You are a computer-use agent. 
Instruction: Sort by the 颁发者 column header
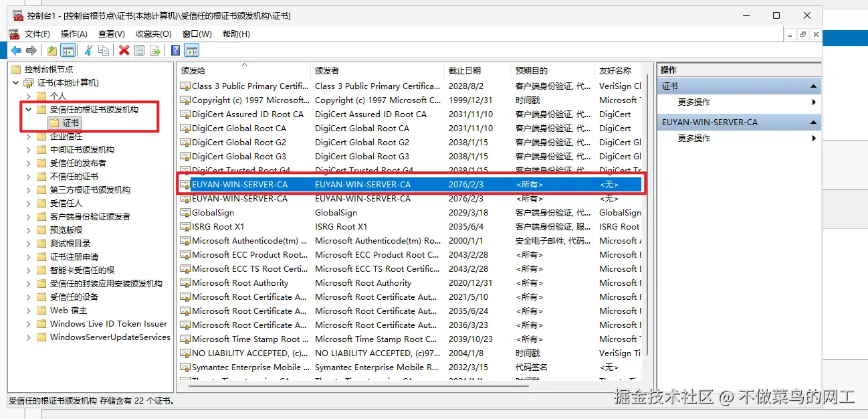[377, 70]
